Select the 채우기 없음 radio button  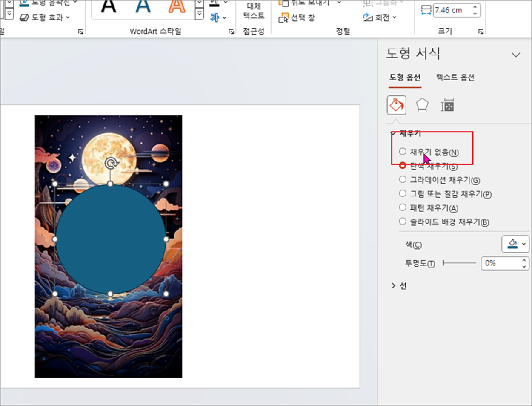(402, 152)
